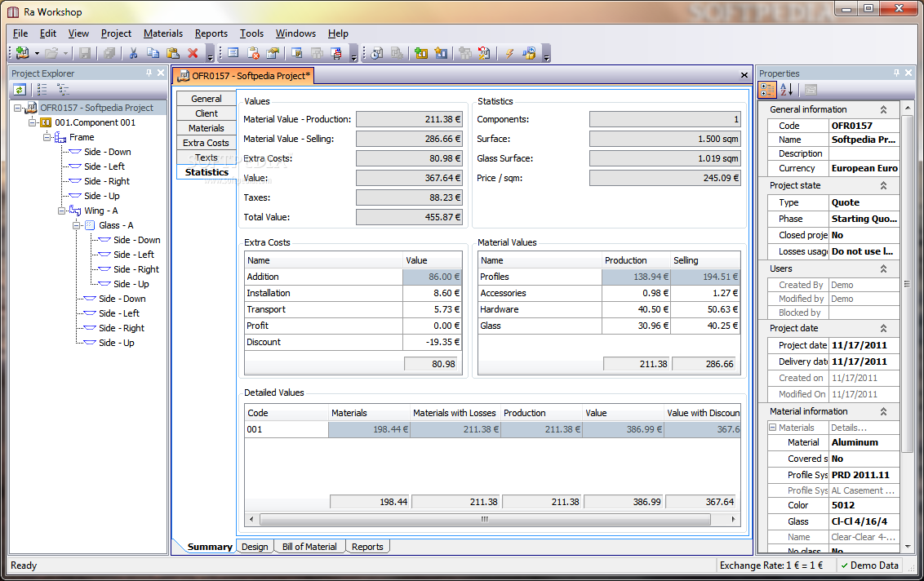Click the printer with red document icon
Image resolution: width=924 pixels, height=581 pixels.
pyautogui.click(x=336, y=53)
